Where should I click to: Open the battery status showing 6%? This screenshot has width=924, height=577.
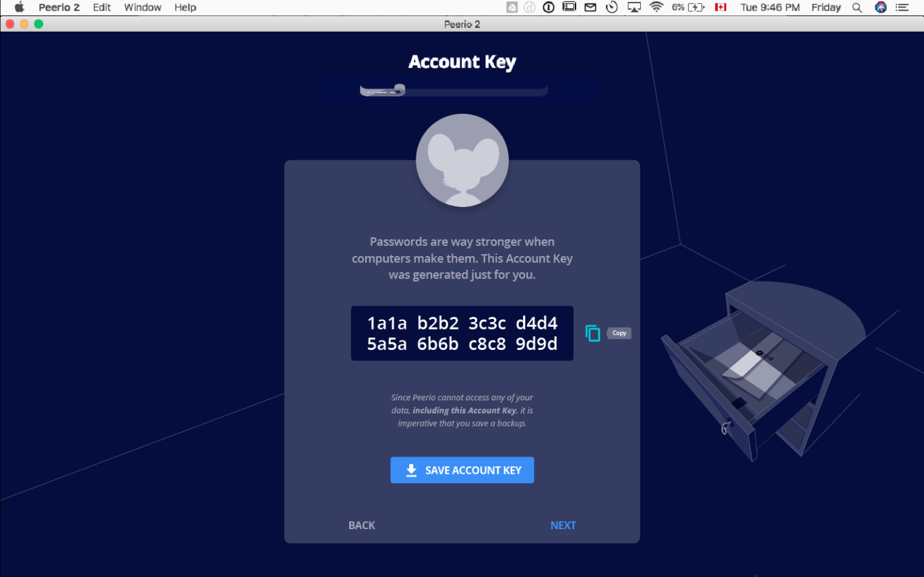(x=688, y=7)
